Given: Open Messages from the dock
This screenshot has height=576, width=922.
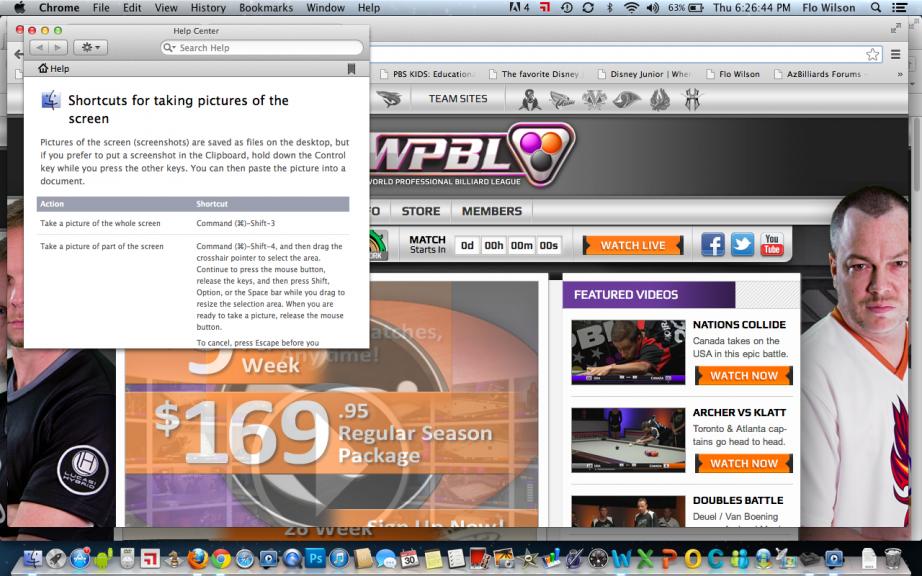Looking at the screenshot, I should 386,558.
